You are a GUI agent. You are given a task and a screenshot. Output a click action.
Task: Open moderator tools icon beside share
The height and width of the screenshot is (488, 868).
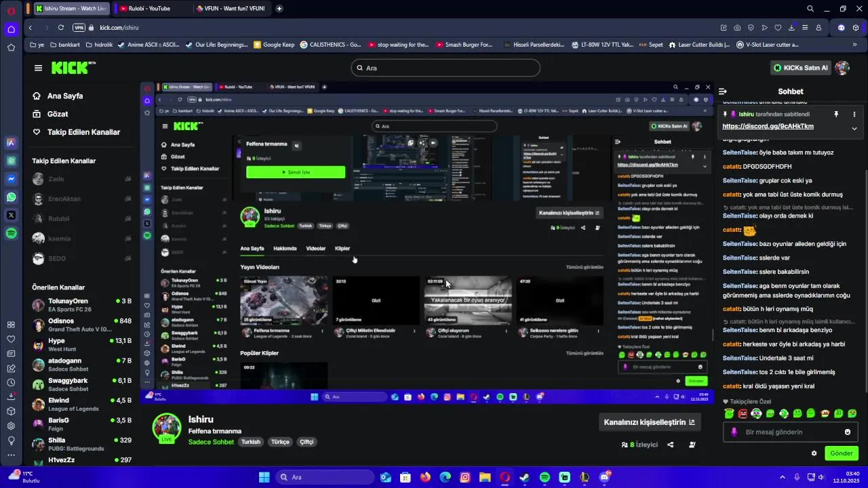click(692, 445)
